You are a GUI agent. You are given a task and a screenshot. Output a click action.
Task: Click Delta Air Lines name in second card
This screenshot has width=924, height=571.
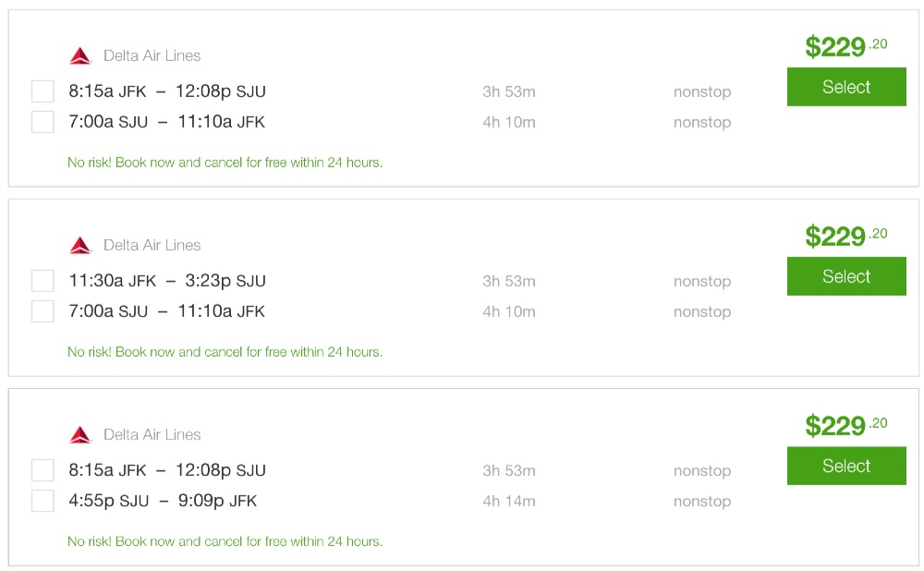click(x=152, y=246)
